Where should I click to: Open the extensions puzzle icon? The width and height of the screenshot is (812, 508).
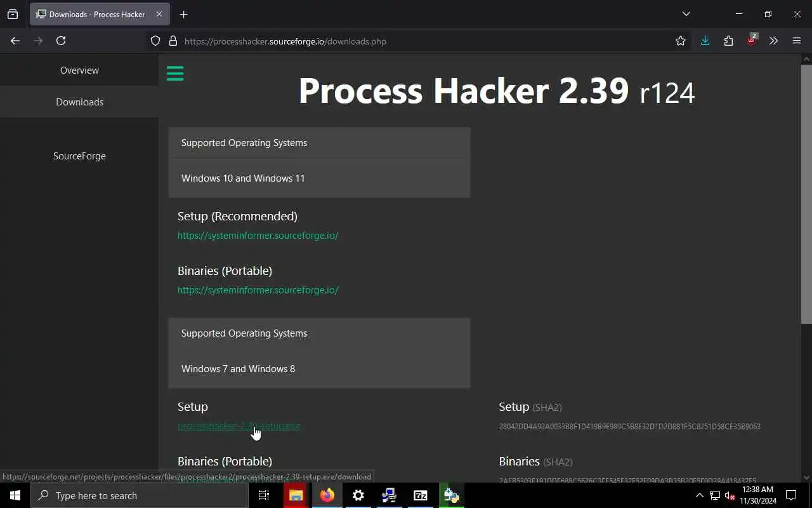pyautogui.click(x=728, y=41)
